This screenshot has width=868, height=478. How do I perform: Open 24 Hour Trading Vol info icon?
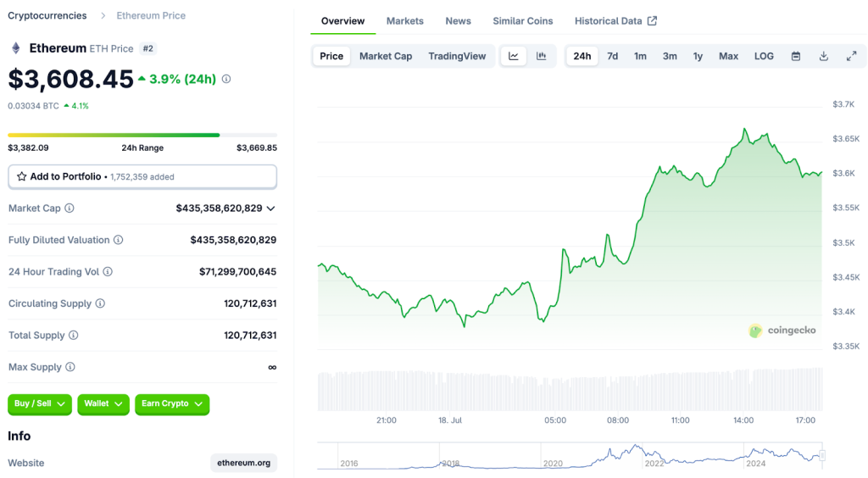click(108, 272)
